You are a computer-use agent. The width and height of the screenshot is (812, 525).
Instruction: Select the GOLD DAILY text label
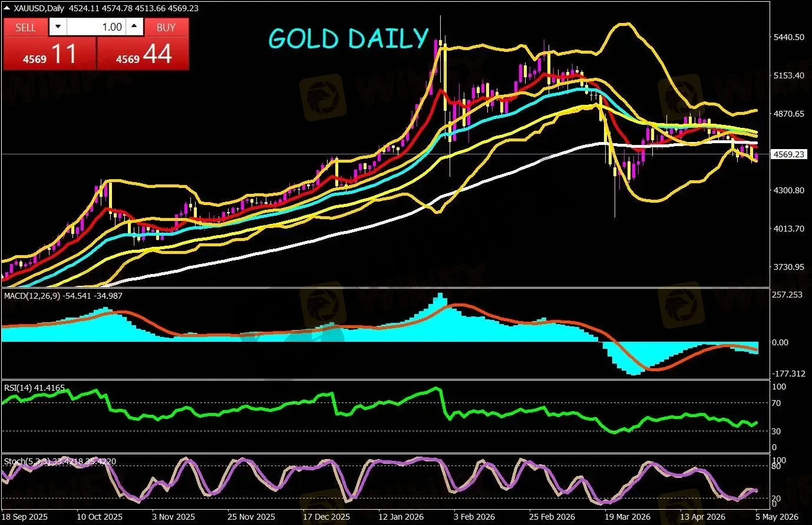pos(348,39)
